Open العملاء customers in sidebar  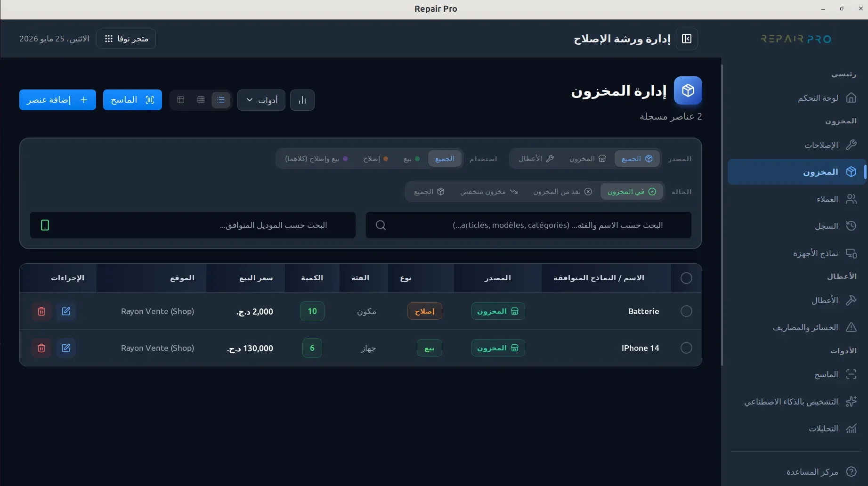(796, 199)
